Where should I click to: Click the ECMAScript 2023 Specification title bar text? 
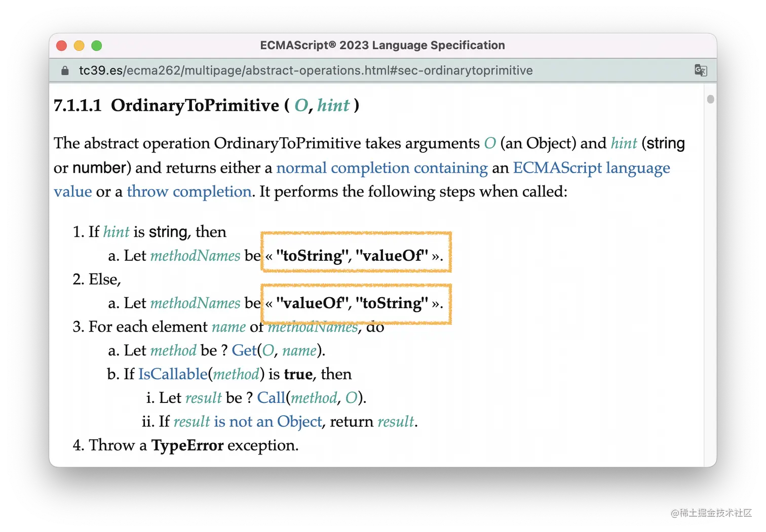(x=382, y=45)
